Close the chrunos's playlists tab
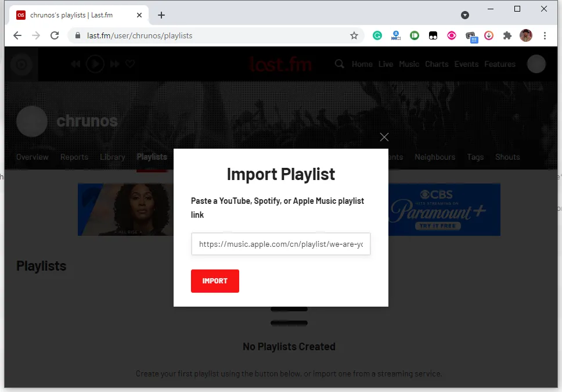The width and height of the screenshot is (562, 392). (x=139, y=15)
